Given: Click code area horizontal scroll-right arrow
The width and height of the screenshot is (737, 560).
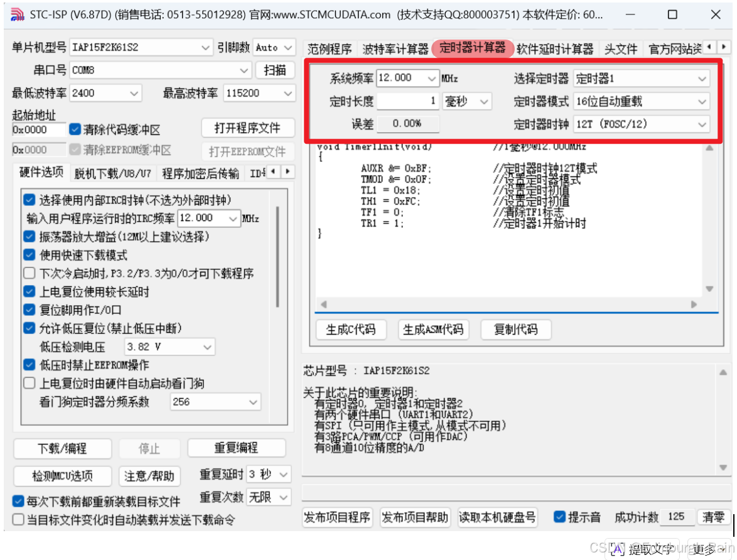Looking at the screenshot, I should [x=694, y=304].
